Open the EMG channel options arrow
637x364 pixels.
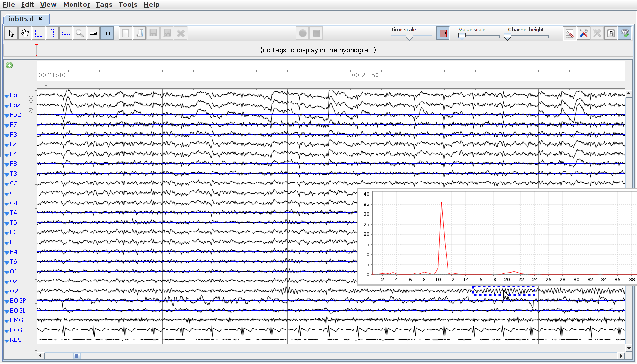point(6,321)
